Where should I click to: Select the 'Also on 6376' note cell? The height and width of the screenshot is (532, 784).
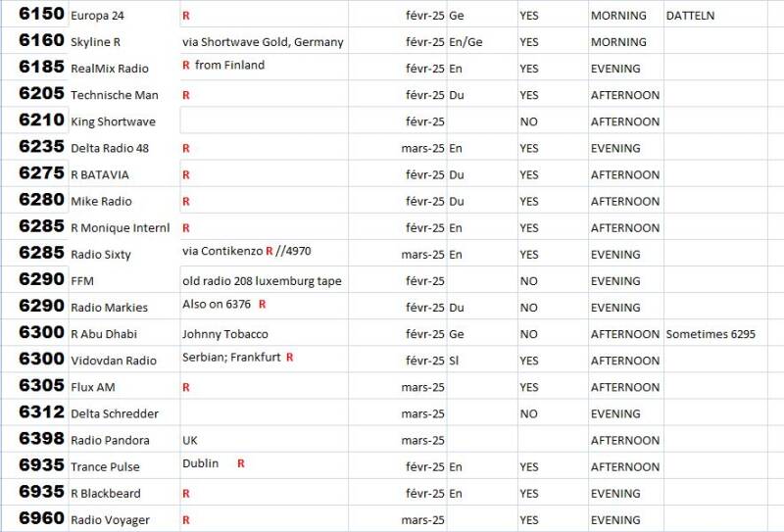coord(223,305)
